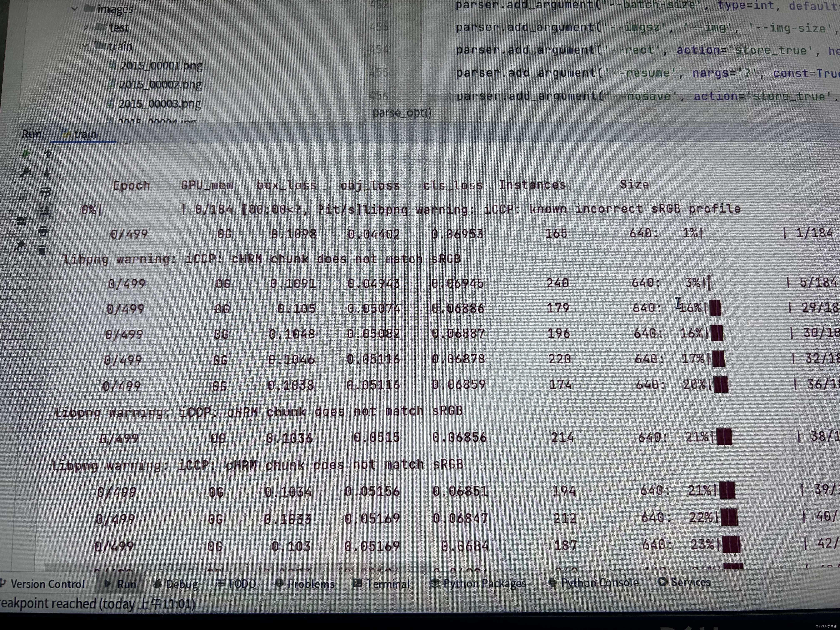Open the Version Control tool window
The image size is (840, 630).
tap(42, 584)
